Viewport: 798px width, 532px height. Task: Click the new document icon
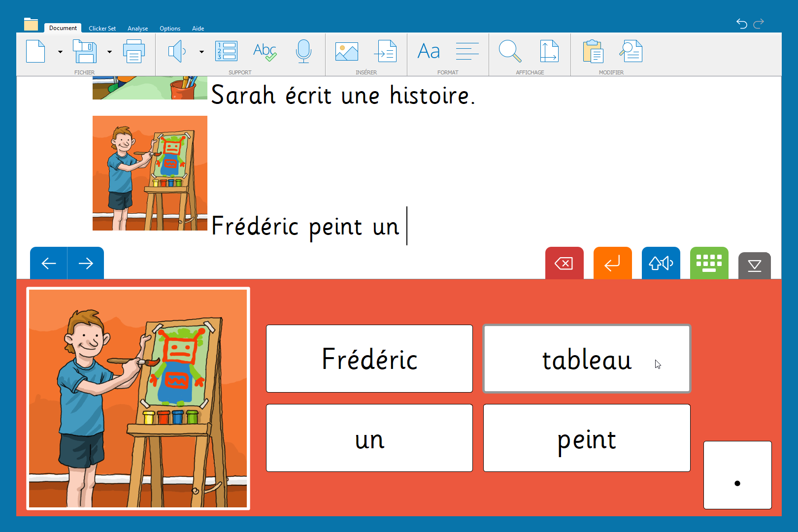[35, 51]
